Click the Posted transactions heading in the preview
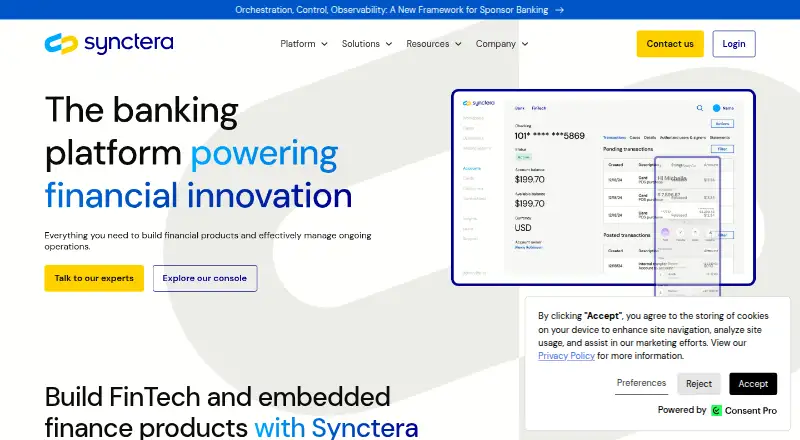Viewport: 800px width, 440px height. pyautogui.click(x=627, y=235)
